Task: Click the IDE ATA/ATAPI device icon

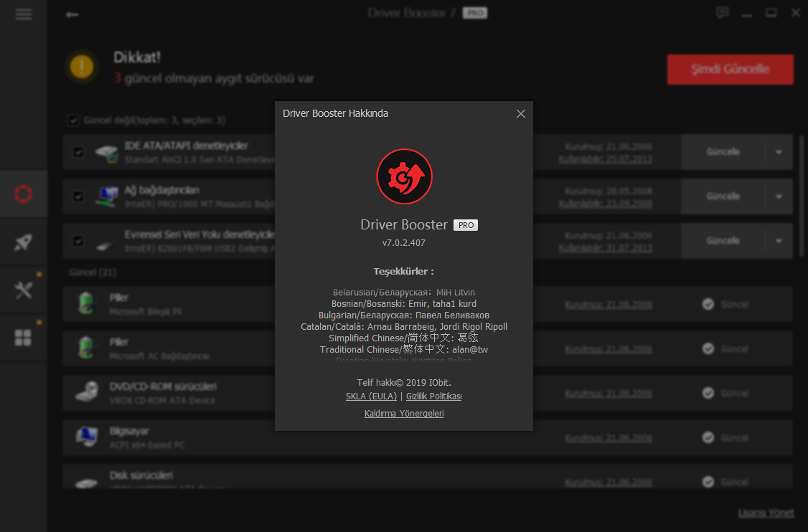Action: (x=107, y=153)
